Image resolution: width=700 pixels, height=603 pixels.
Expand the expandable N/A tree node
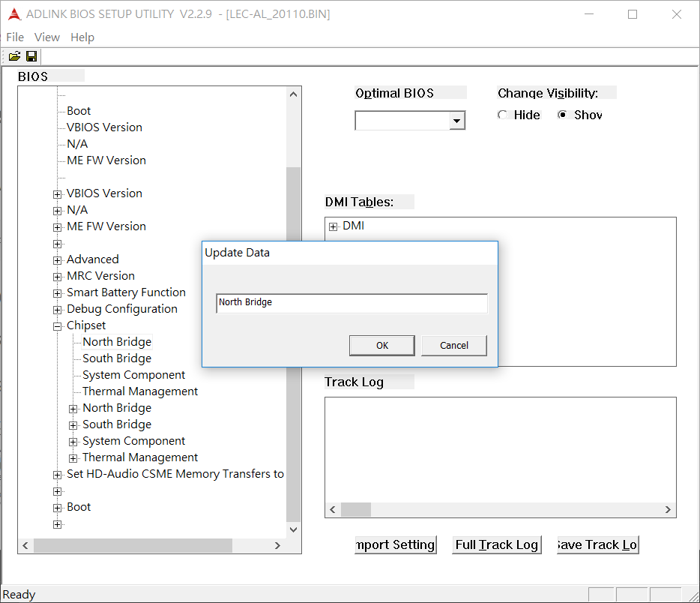pos(57,211)
